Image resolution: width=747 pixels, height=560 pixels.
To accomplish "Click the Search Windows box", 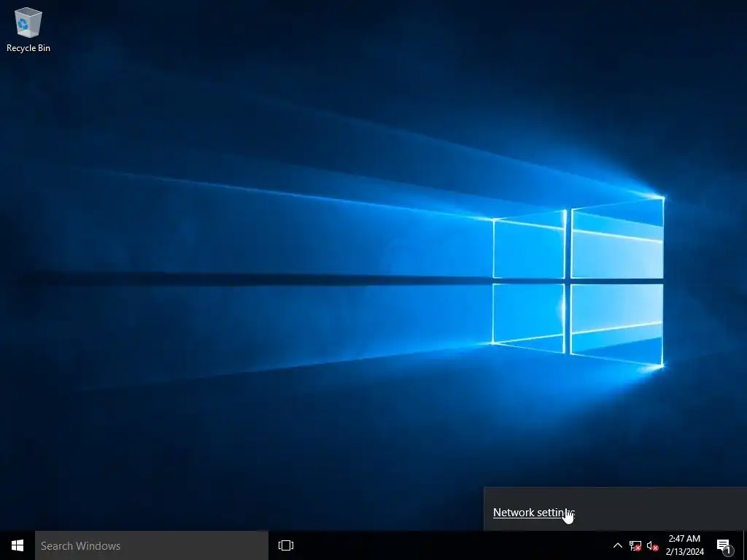I will pyautogui.click(x=152, y=545).
